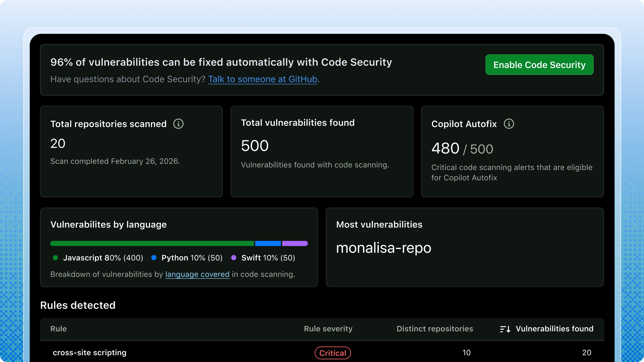Click the 96% of vulnerabilities banner heading
This screenshot has height=362, width=644.
coord(221,62)
